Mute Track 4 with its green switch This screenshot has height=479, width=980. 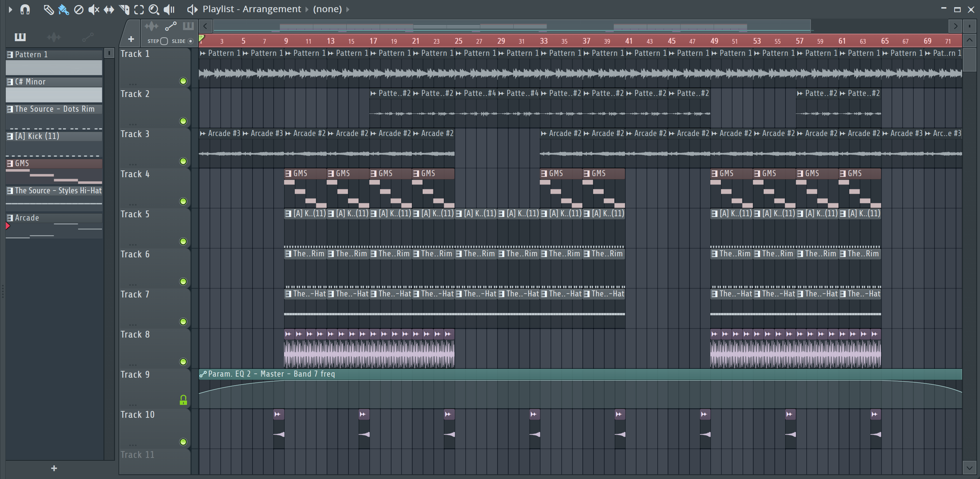tap(183, 202)
